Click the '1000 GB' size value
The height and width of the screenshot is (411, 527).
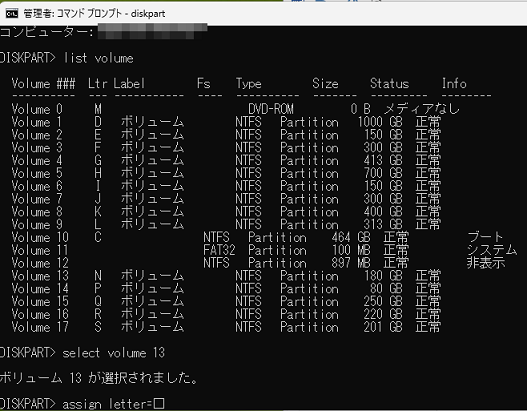[380, 122]
